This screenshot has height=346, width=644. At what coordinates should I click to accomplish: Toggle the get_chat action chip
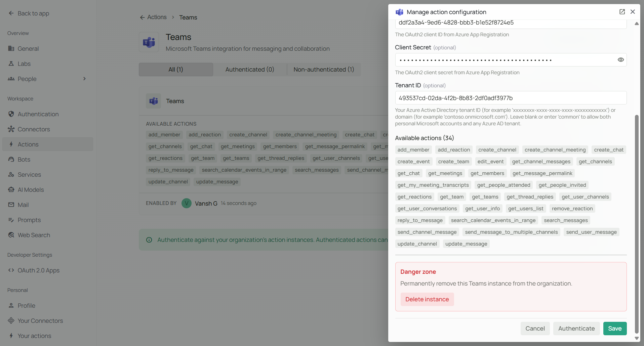[x=408, y=173]
